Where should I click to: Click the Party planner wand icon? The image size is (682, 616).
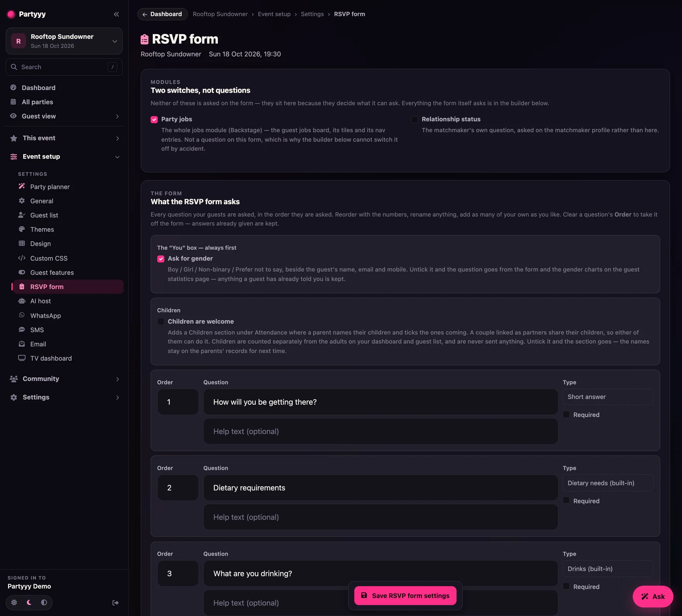(22, 186)
